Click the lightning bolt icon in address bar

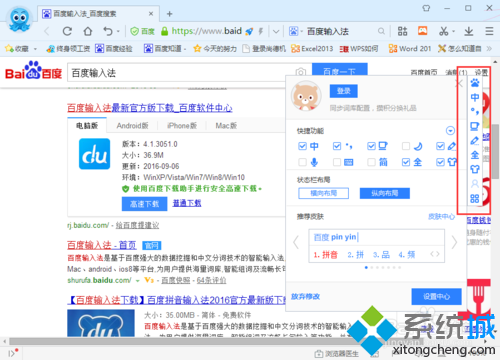[261, 31]
